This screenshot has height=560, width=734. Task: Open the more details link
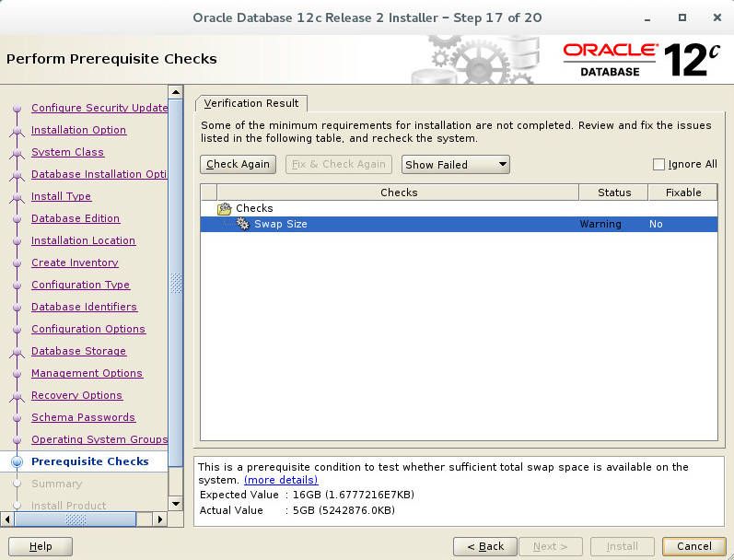coord(281,480)
